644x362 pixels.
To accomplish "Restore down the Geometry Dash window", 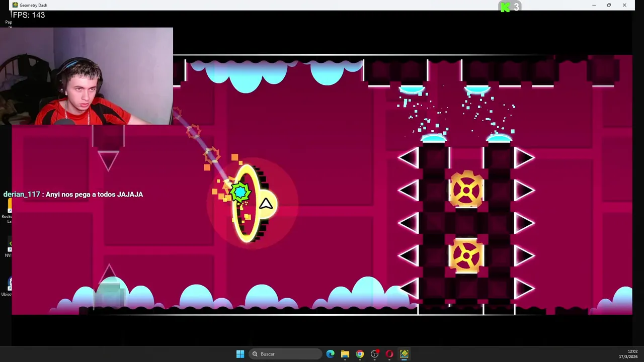I will point(609,5).
